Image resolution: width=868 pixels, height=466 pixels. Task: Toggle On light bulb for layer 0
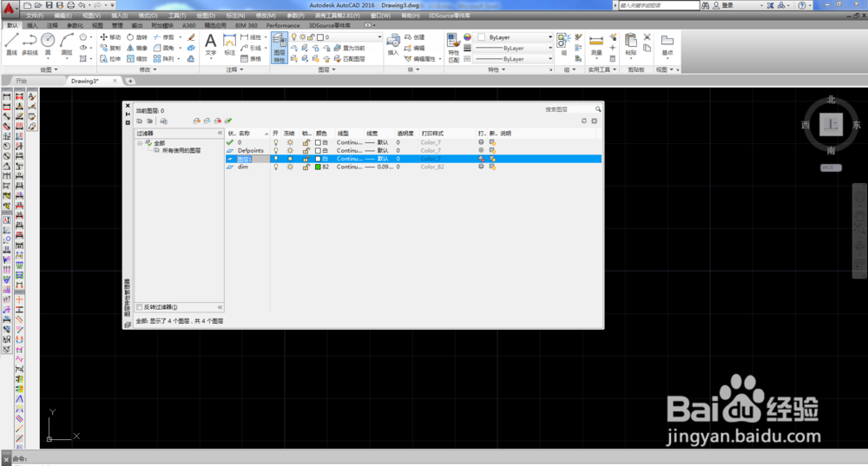coord(276,142)
